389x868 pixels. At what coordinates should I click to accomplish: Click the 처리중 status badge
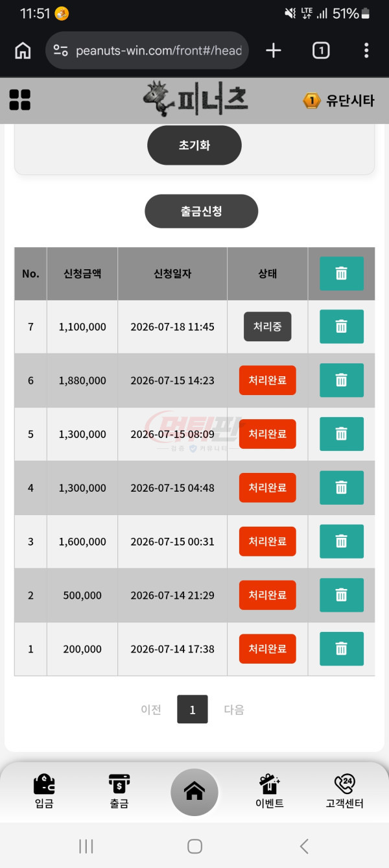click(x=268, y=327)
